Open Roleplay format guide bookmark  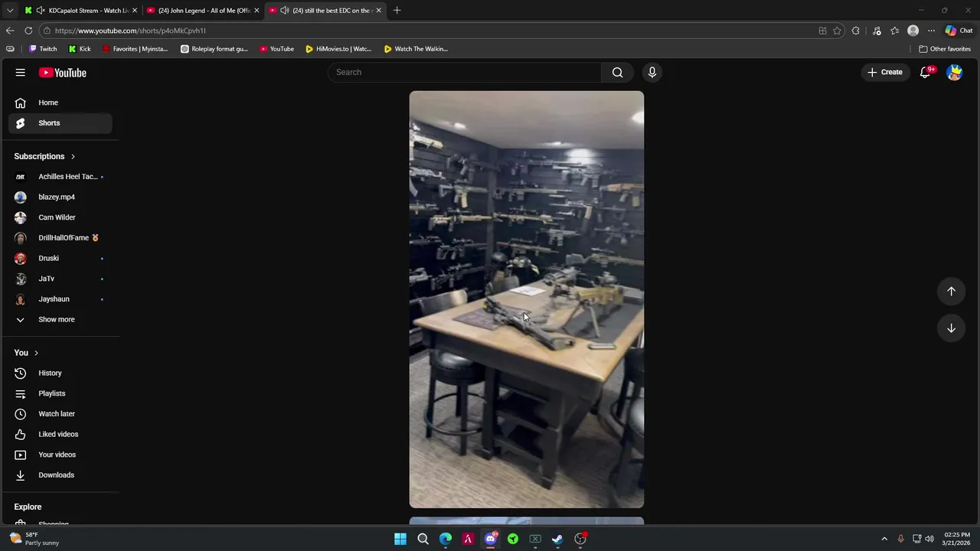coord(214,49)
